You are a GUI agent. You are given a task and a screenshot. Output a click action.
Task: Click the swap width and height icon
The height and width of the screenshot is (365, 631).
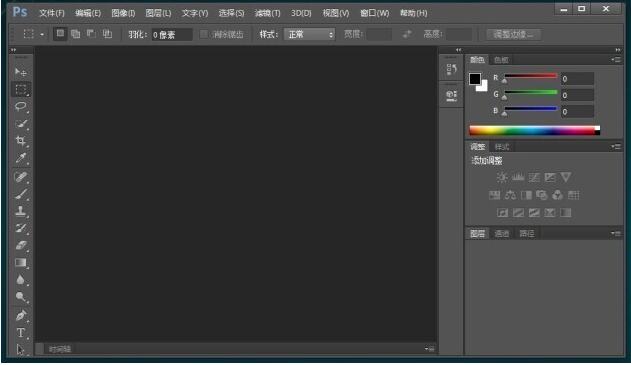[x=407, y=34]
